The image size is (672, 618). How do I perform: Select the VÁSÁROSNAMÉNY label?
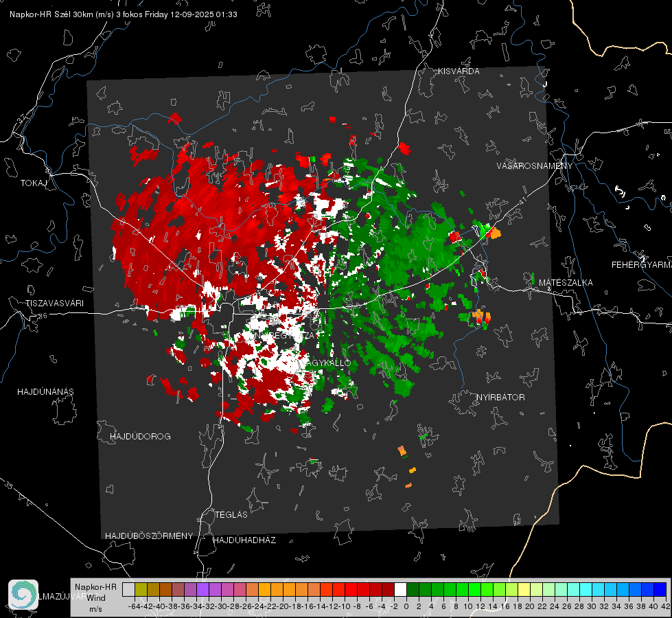pos(535,166)
